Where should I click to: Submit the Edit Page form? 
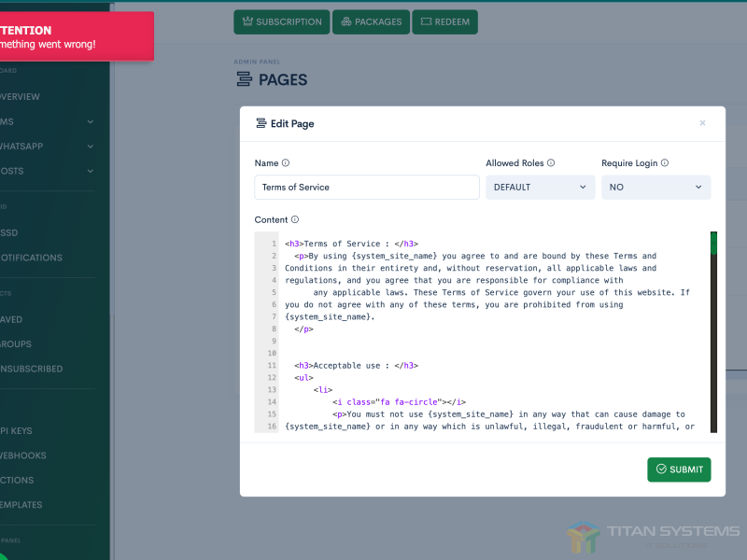pyautogui.click(x=679, y=469)
